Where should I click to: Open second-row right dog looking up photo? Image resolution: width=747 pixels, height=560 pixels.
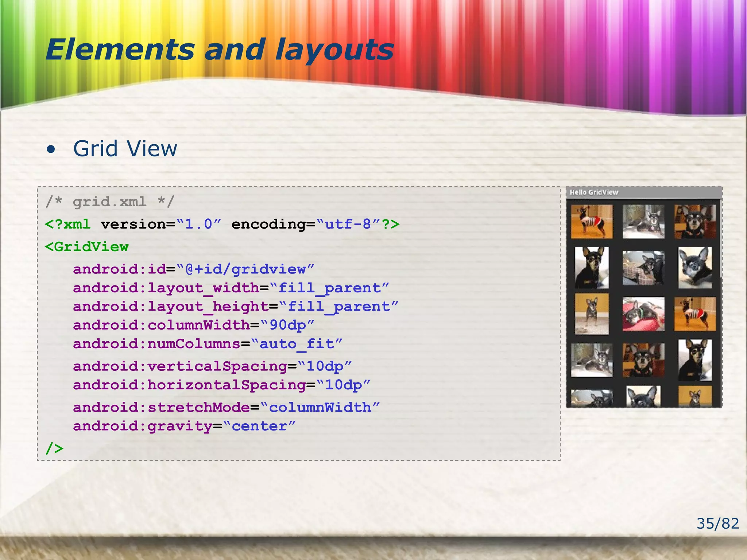[x=695, y=268]
